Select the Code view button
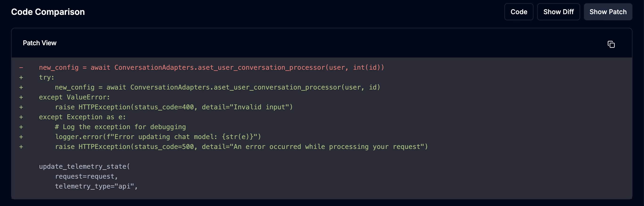Viewport: 644px width, 206px height. click(x=519, y=12)
